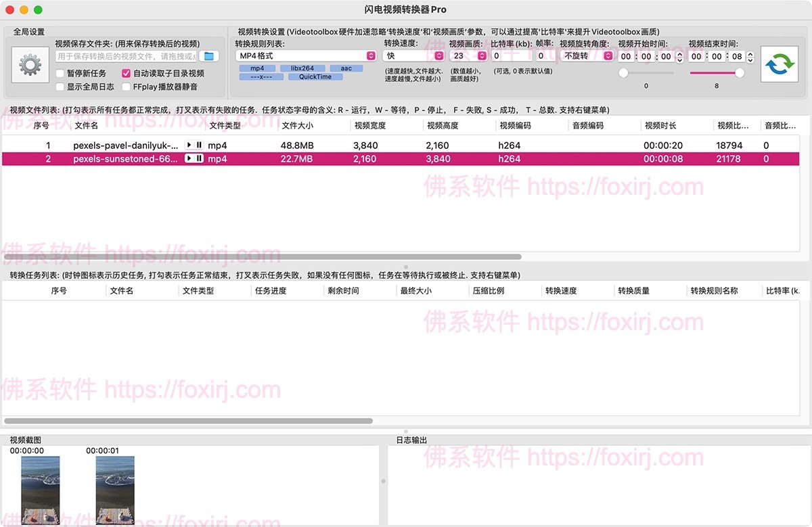812x527 pixels.
Task: Play the pexels-pavel-danilyuk video
Action: (189, 145)
